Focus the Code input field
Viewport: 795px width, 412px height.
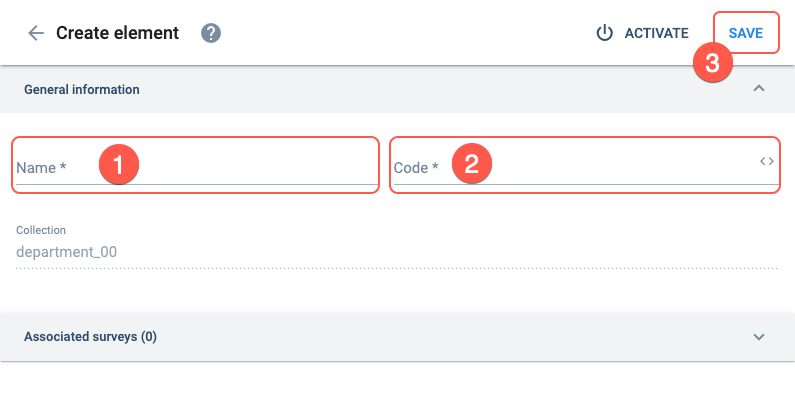pyautogui.click(x=586, y=165)
